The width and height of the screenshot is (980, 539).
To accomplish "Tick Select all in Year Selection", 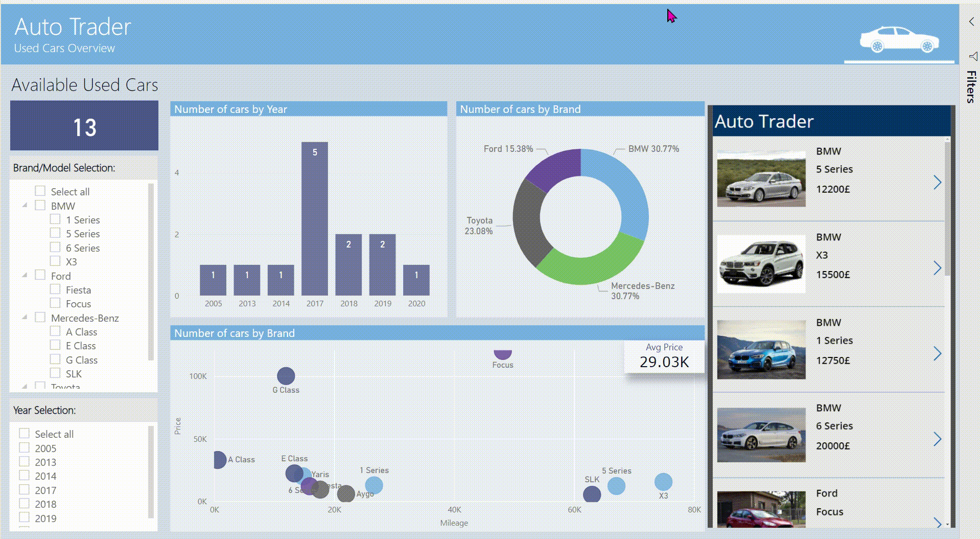I will (24, 433).
